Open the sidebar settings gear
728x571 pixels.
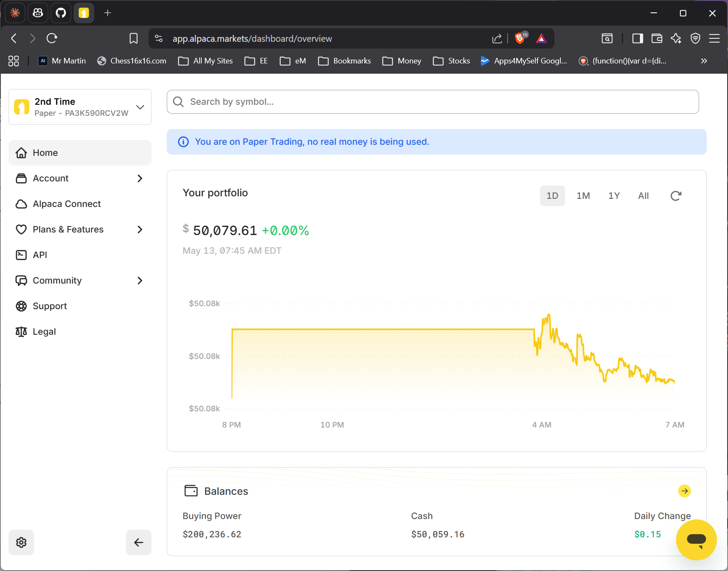click(21, 542)
